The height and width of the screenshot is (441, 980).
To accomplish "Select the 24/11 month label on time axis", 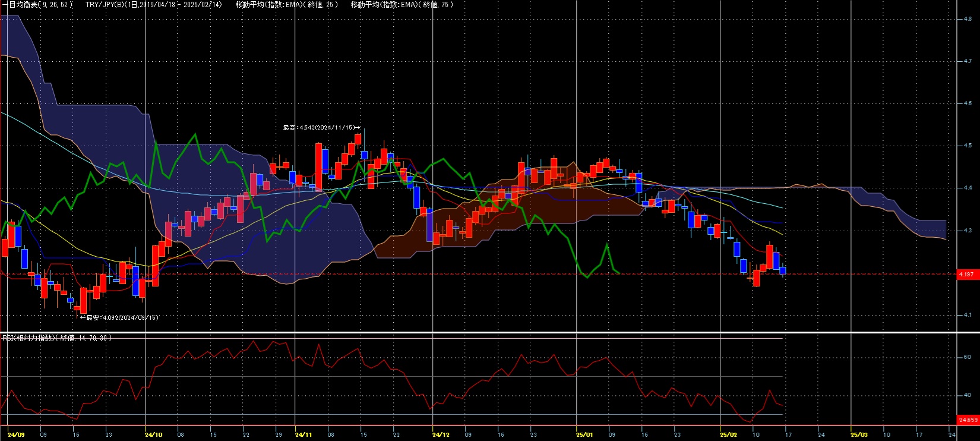I will pos(304,435).
